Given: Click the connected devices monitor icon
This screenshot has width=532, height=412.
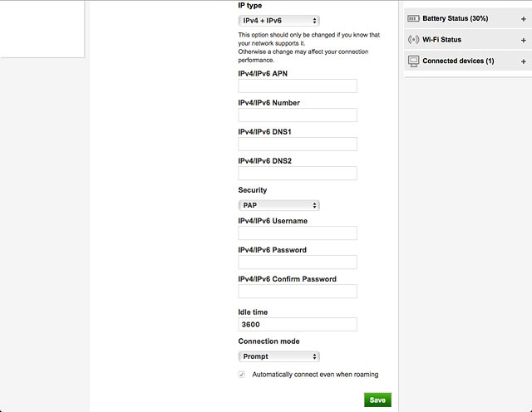Looking at the screenshot, I should point(413,61).
